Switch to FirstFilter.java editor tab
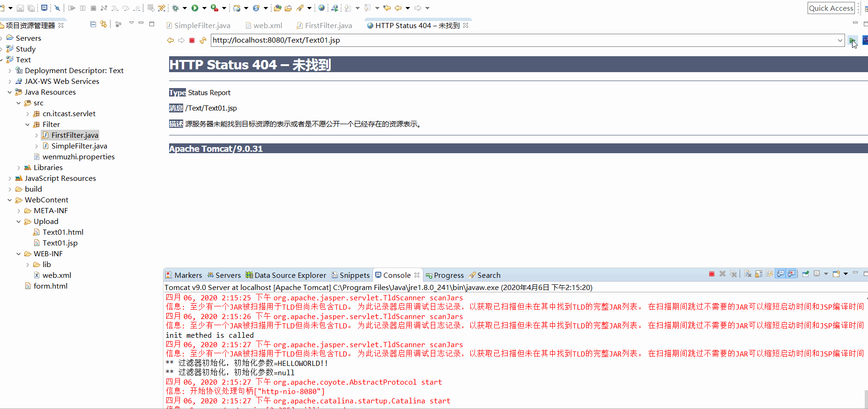Image resolution: width=868 pixels, height=409 pixels. (x=324, y=25)
